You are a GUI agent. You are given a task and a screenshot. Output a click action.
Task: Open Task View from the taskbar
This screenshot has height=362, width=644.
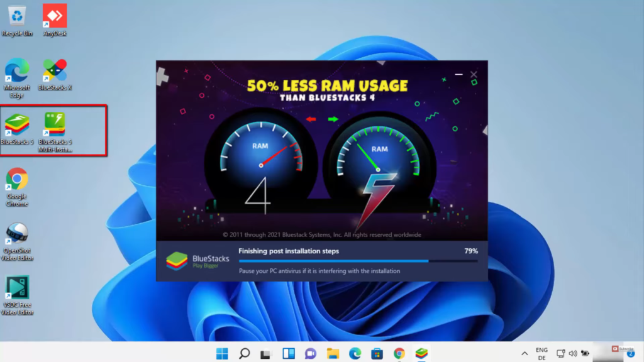(267, 353)
